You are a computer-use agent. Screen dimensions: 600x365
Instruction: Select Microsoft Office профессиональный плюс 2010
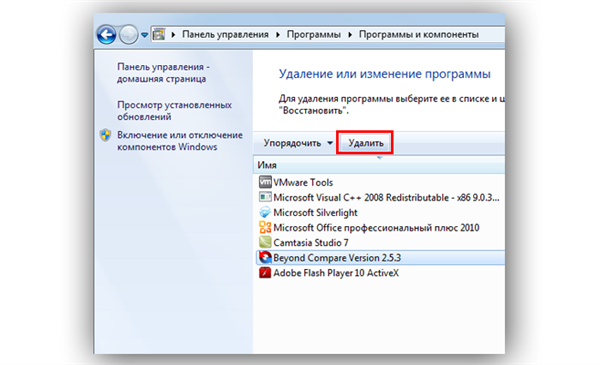point(376,228)
